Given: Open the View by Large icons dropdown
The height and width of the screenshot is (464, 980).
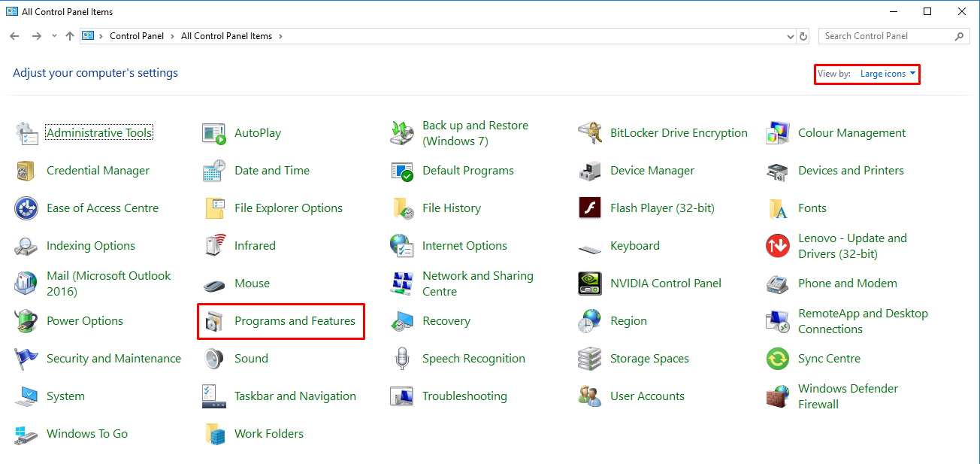Looking at the screenshot, I should click(888, 74).
